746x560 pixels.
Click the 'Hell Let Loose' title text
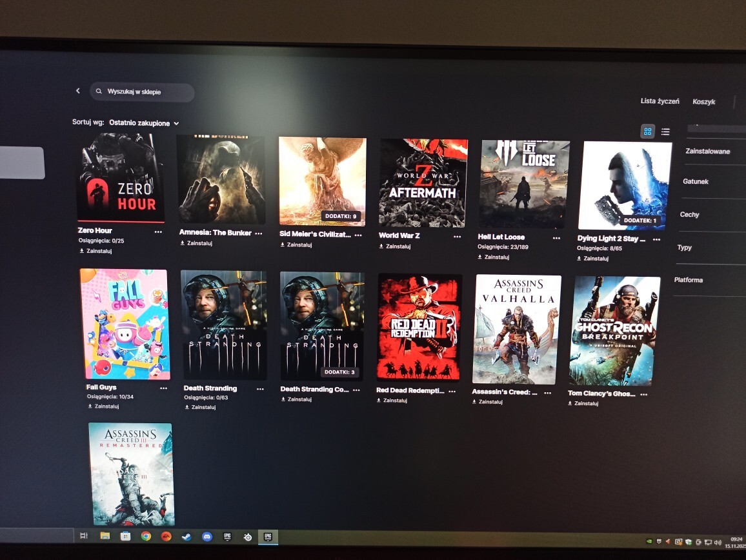(x=501, y=237)
